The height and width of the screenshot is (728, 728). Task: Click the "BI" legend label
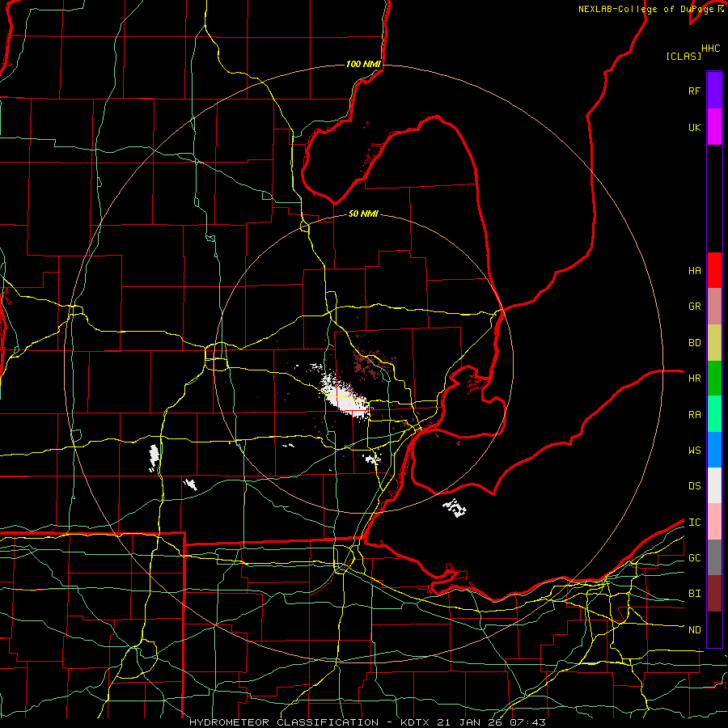695,594
